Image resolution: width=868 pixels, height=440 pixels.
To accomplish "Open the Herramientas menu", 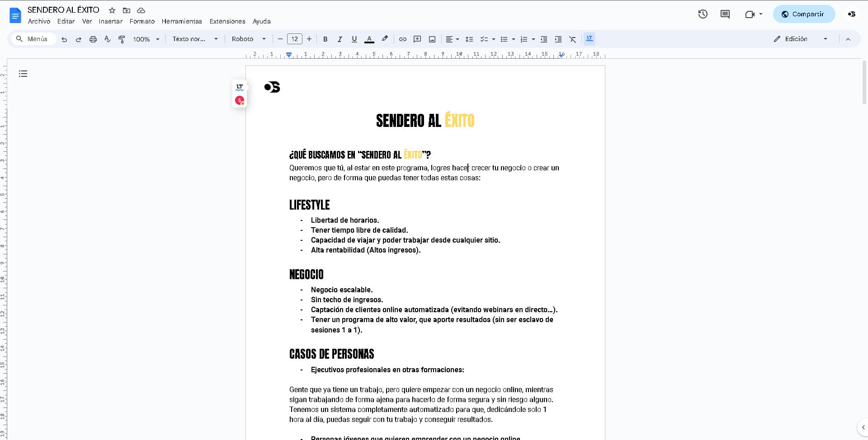I will pyautogui.click(x=182, y=21).
